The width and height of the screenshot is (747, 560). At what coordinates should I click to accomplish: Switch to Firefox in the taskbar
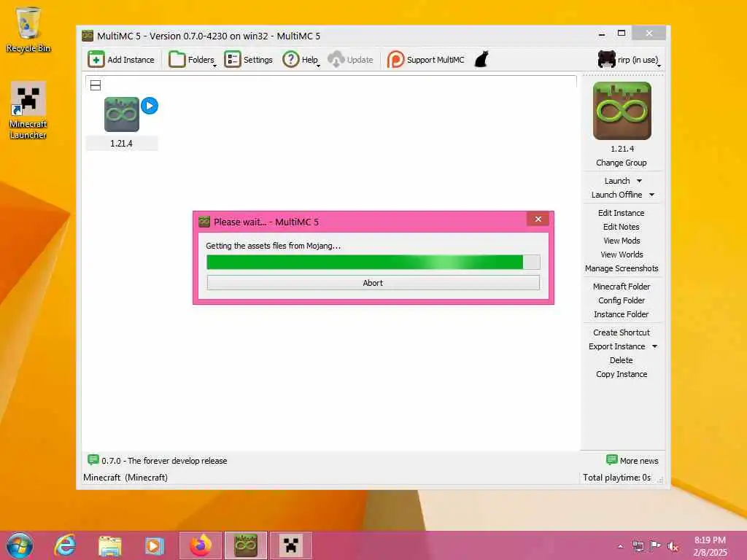(201, 545)
